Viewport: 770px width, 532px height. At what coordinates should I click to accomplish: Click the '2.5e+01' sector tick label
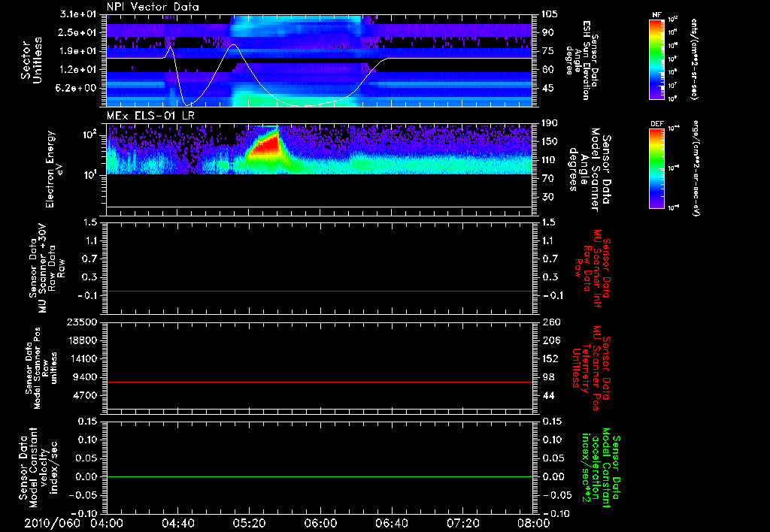coord(79,32)
